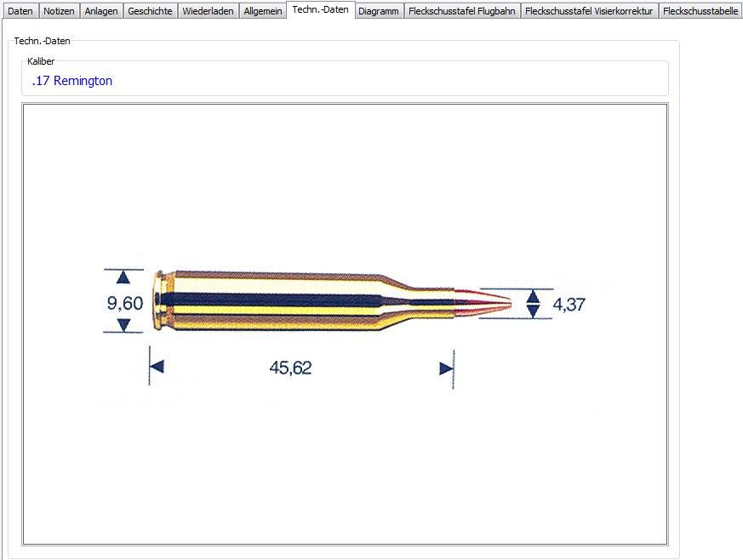
Task: Switch to the Daten tab
Action: pos(20,11)
